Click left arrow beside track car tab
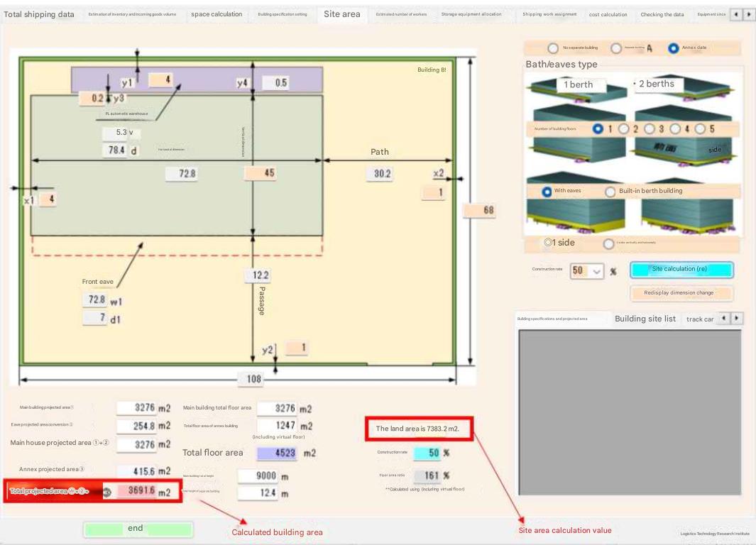 point(724,319)
